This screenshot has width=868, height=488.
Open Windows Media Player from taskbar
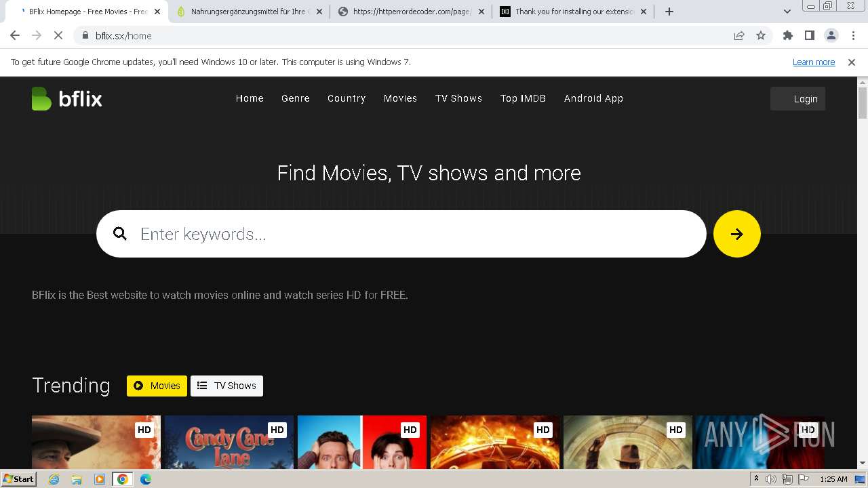coord(100,479)
